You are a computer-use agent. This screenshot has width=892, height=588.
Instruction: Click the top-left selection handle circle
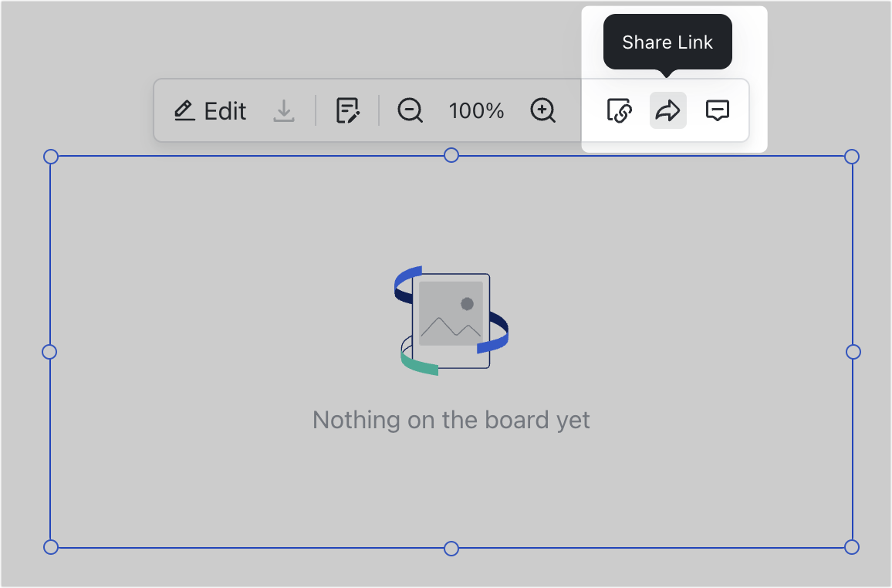(x=52, y=156)
